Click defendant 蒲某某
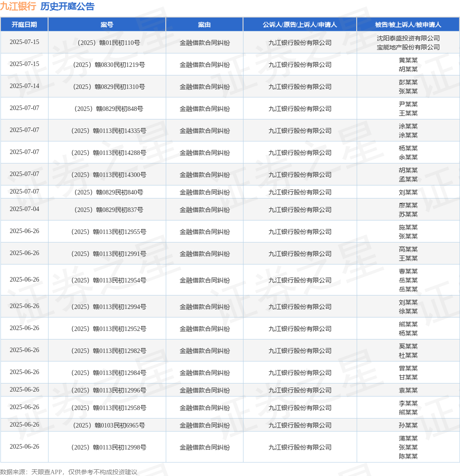 [x=408, y=438]
